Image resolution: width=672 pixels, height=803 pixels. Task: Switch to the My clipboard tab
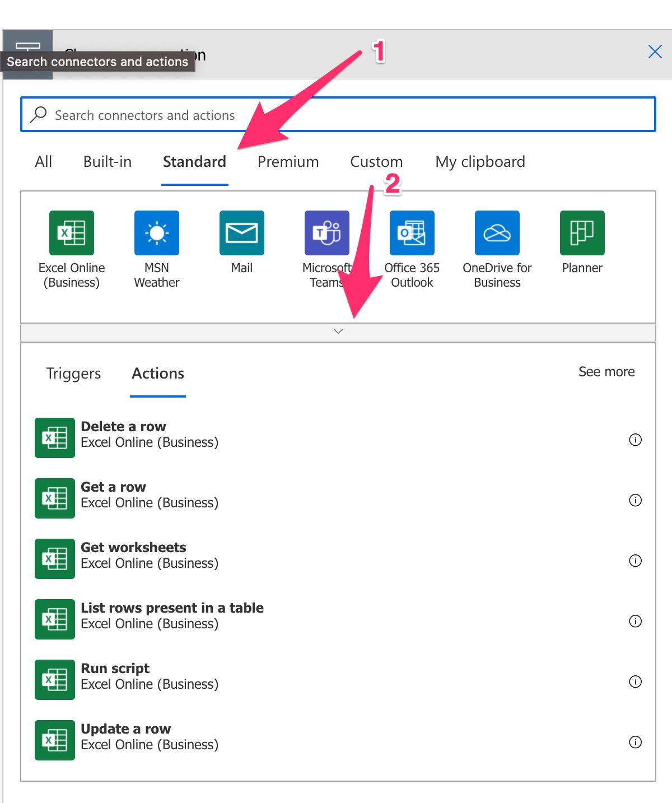click(480, 162)
